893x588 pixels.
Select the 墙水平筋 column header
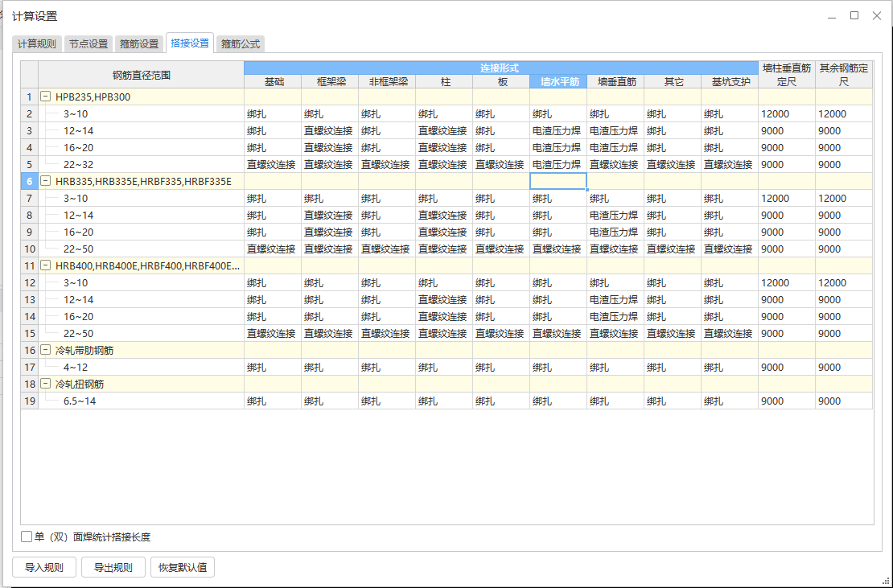click(558, 82)
